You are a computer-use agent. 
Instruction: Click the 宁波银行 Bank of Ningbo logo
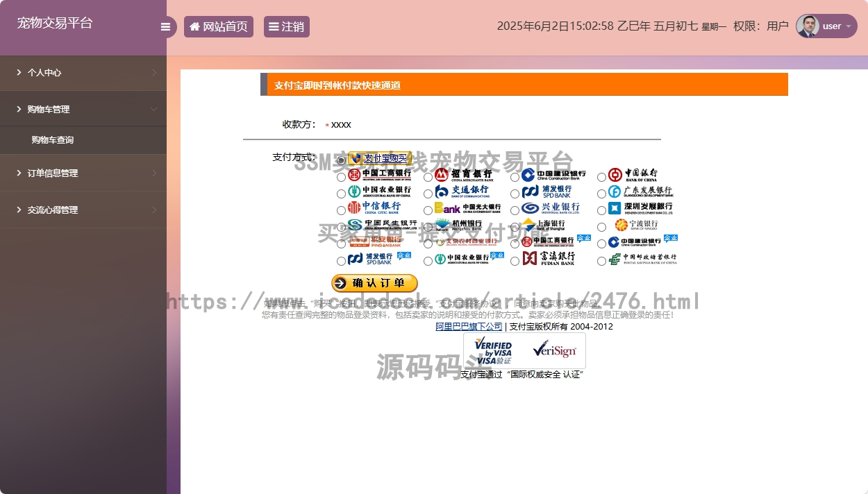tap(636, 225)
